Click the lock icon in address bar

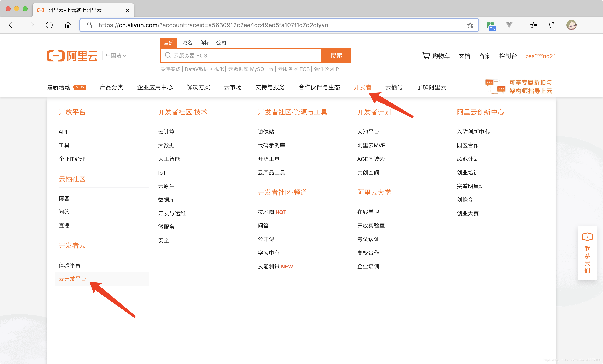click(89, 25)
